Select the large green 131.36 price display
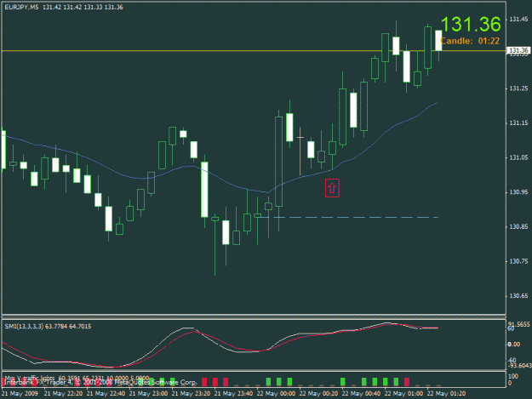 [471, 25]
